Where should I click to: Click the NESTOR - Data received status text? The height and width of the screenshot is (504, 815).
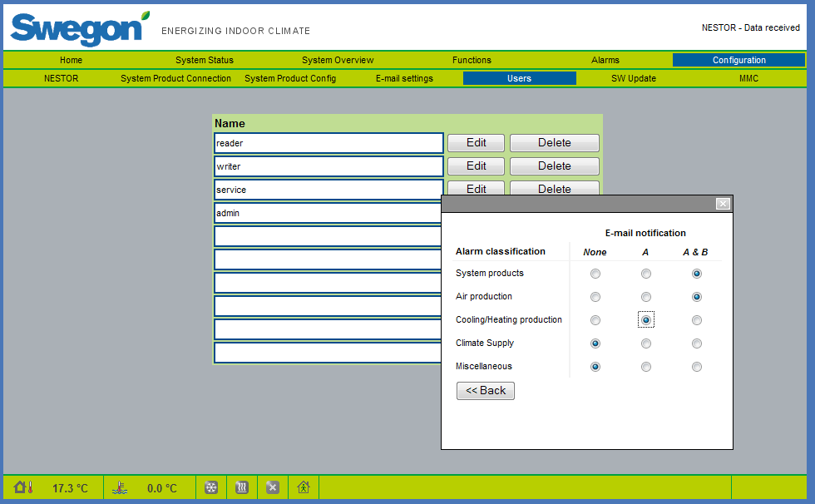(750, 27)
